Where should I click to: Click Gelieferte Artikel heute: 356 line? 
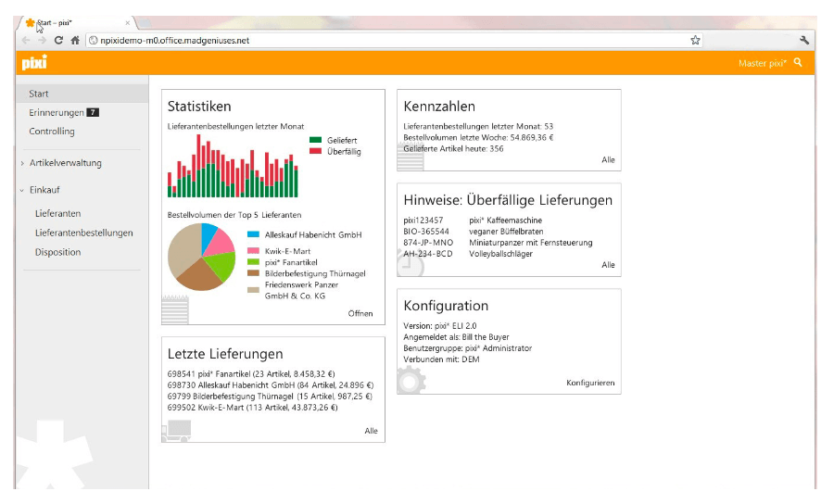(x=454, y=149)
